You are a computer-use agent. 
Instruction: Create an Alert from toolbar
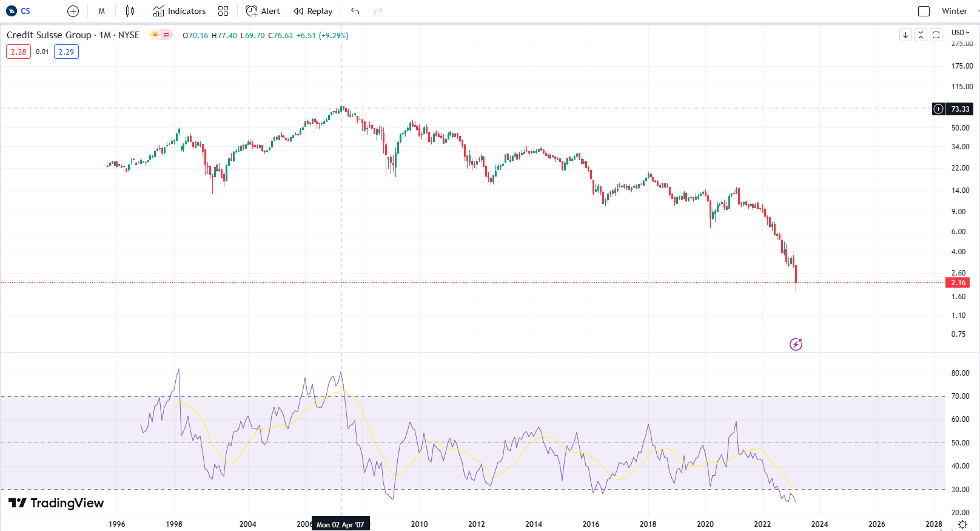tap(263, 11)
